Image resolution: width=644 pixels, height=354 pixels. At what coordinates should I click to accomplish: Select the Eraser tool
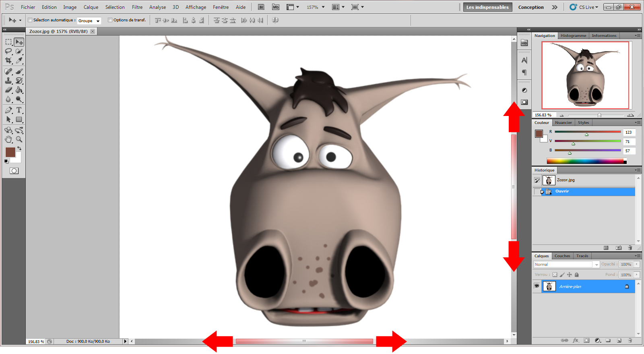(8, 90)
